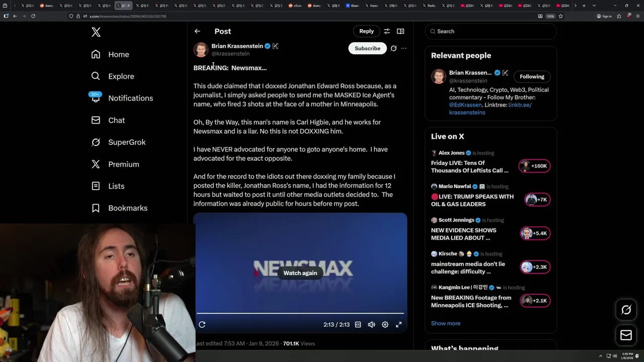Open video settings gear
644x362 pixels.
(x=385, y=325)
